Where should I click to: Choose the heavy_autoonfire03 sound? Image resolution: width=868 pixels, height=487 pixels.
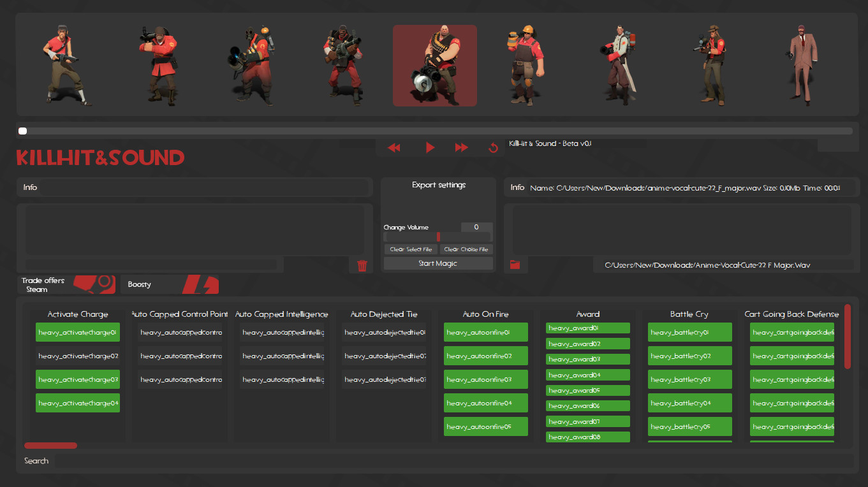click(x=485, y=379)
